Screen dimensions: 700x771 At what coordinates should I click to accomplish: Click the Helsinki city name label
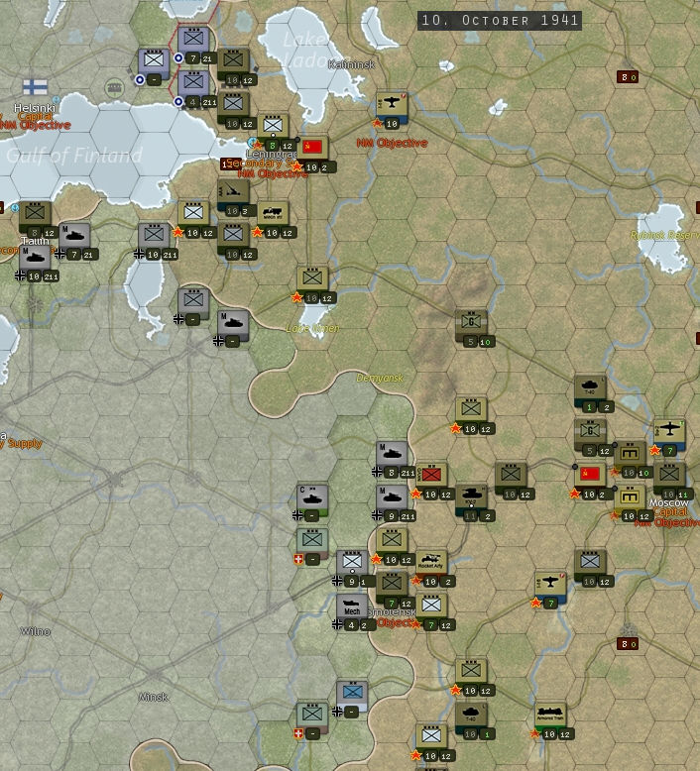click(36, 107)
